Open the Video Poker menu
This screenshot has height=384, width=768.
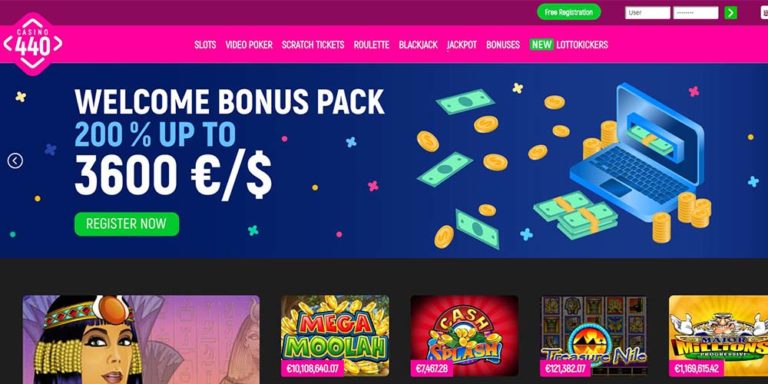249,45
